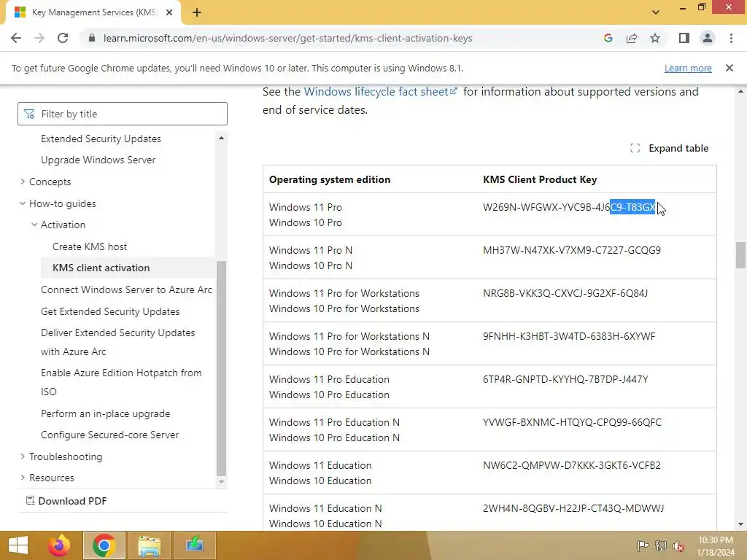747x560 pixels.
Task: Expand the Concepts section
Action: click(x=50, y=182)
